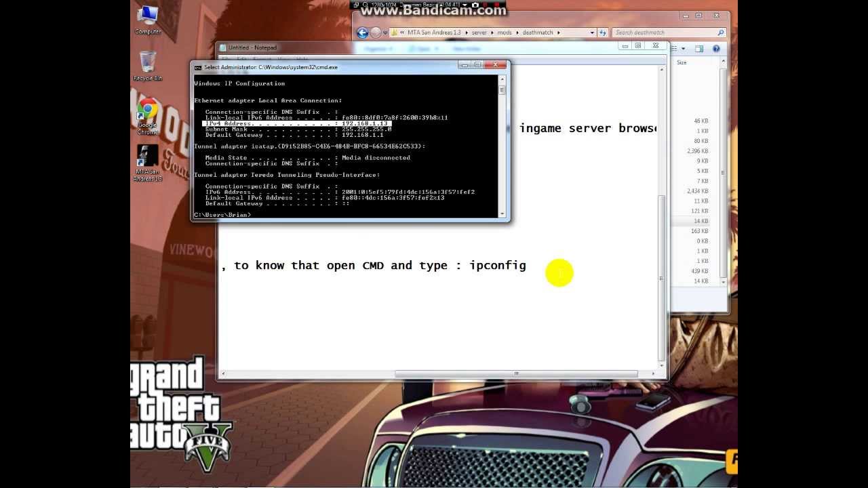The image size is (868, 488).
Task: Click the highlighted IPv4 Address line
Action: pyautogui.click(x=297, y=123)
